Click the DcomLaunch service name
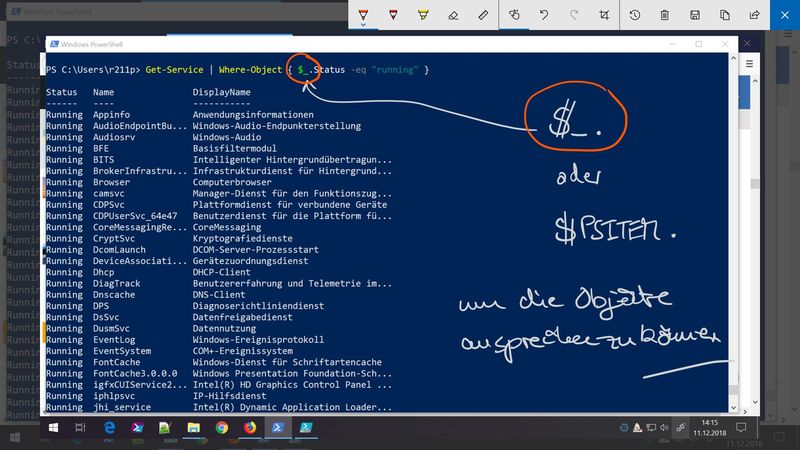The width and height of the screenshot is (800, 450). point(119,249)
